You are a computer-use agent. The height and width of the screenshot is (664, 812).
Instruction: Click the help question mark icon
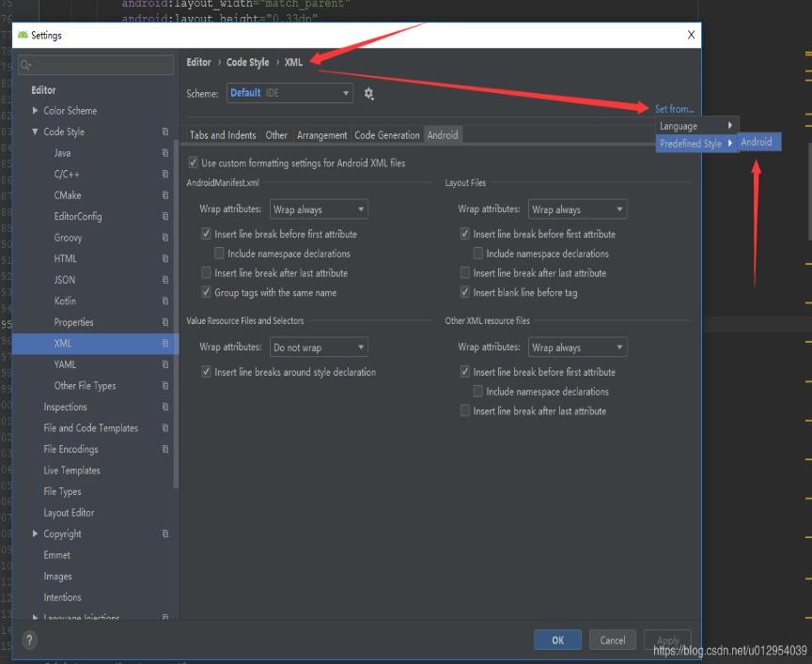(x=27, y=641)
